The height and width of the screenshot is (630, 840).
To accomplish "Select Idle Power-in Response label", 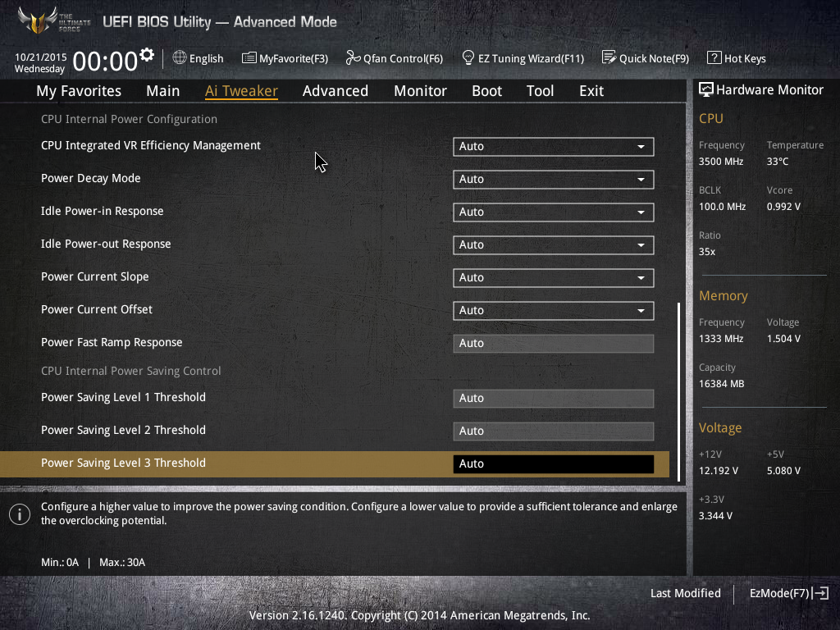I will [x=103, y=211].
